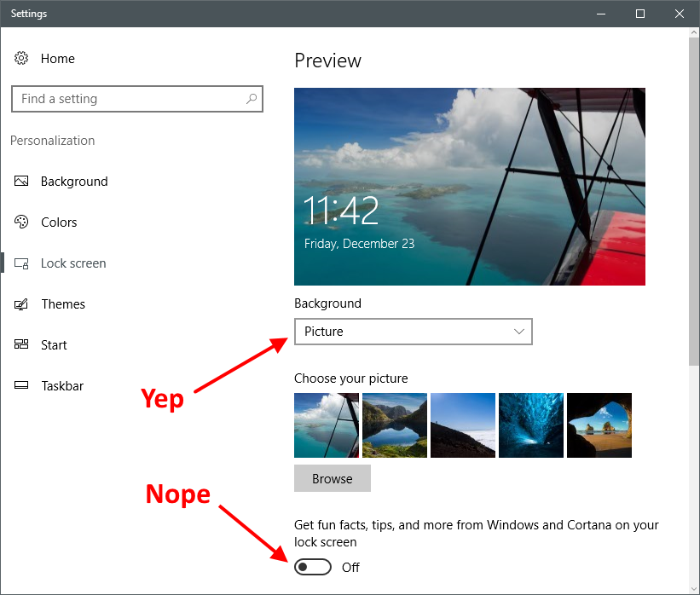Click the Themes brush icon
Screen dimensions: 700x595
tap(21, 304)
